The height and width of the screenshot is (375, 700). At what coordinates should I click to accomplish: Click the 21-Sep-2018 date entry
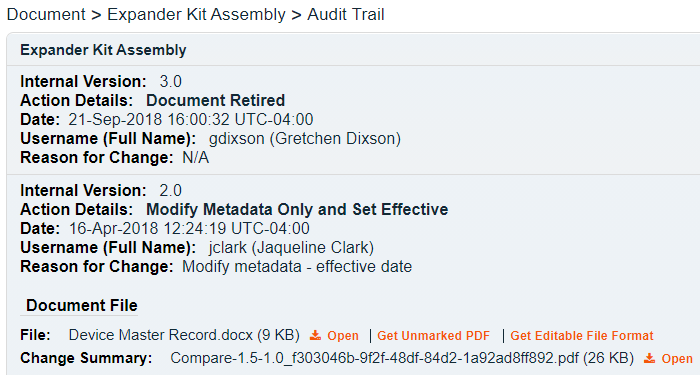coord(191,120)
